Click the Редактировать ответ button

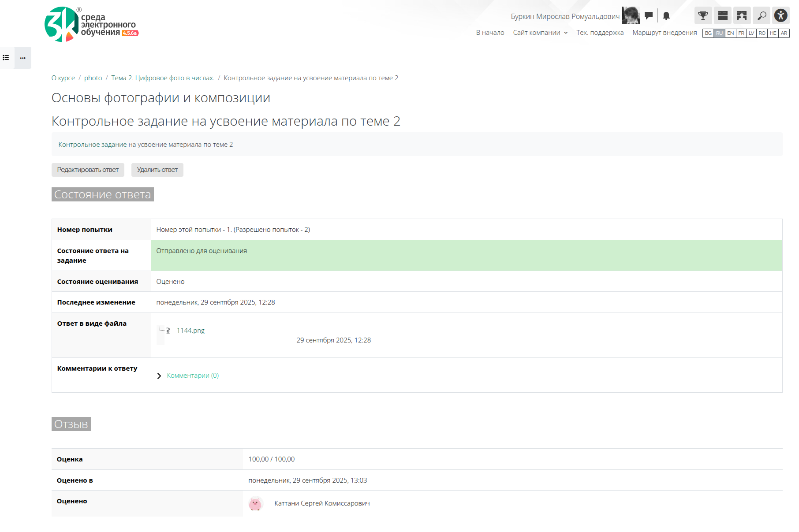pyautogui.click(x=88, y=170)
